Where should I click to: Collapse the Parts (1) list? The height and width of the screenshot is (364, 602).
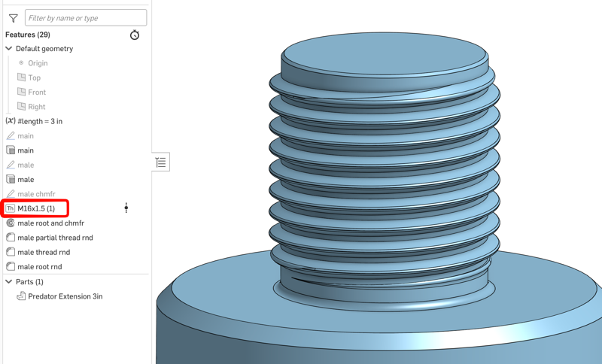[9, 282]
